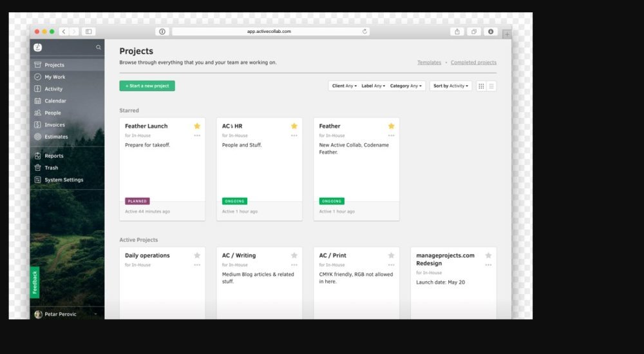The height and width of the screenshot is (354, 644).
Task: Go to Invoices in the sidebar
Action: [x=55, y=125]
